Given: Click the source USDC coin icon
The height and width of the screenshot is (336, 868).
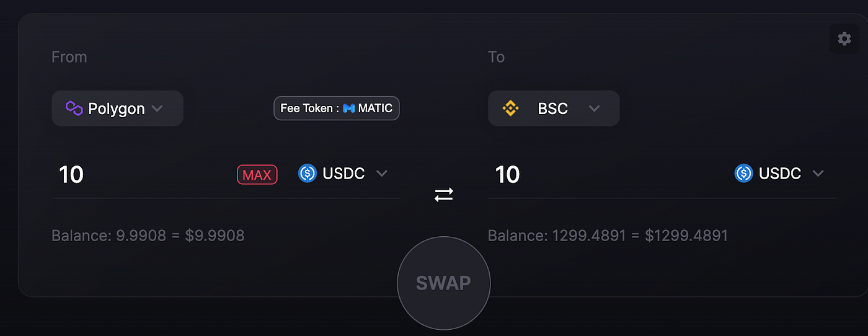Looking at the screenshot, I should (x=308, y=174).
